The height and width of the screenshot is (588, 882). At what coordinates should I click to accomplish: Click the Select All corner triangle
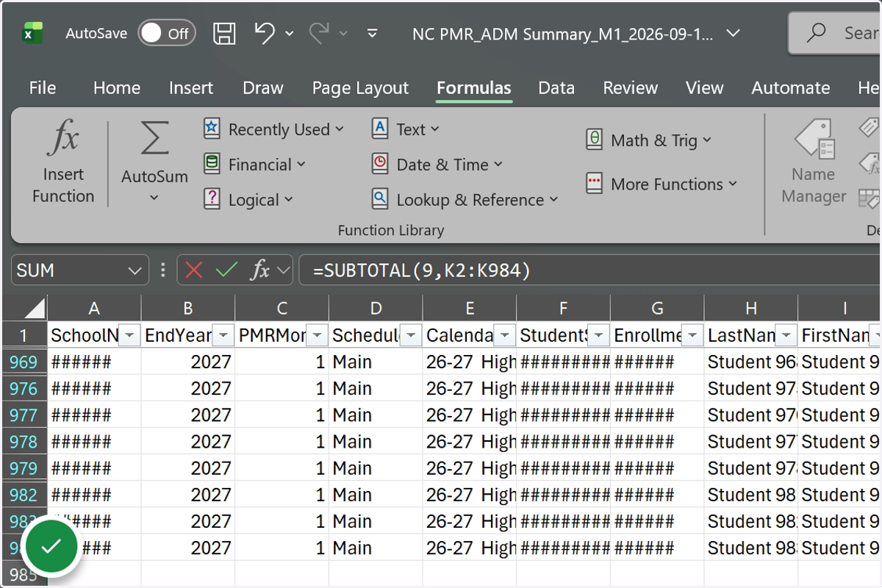[x=35, y=308]
